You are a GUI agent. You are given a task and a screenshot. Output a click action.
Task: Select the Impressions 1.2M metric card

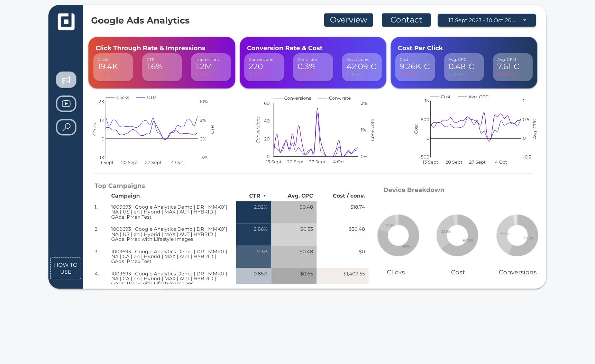click(211, 67)
